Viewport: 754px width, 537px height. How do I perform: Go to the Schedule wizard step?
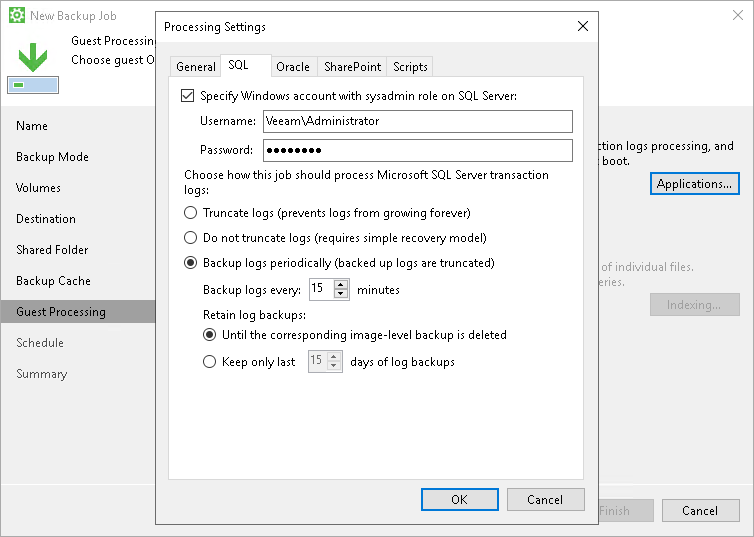tap(39, 342)
